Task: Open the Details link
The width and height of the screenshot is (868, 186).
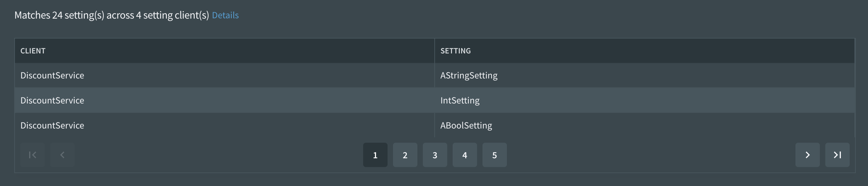Action: [225, 15]
